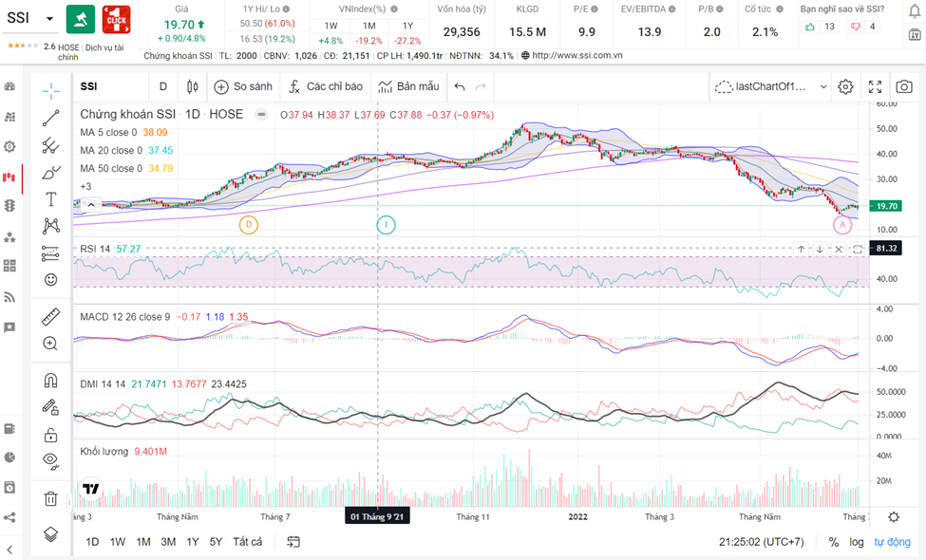Open chart settings gear icon
The height and width of the screenshot is (560, 926).
coord(845,86)
